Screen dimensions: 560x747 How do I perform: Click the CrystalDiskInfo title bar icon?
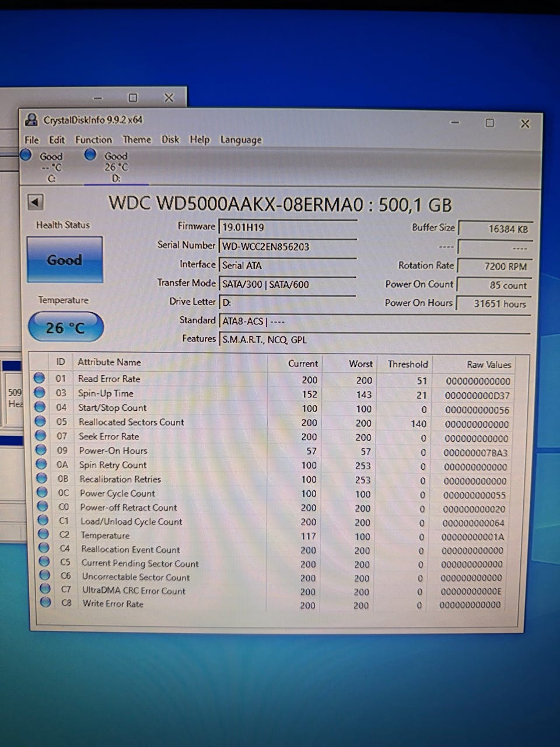pyautogui.click(x=32, y=120)
